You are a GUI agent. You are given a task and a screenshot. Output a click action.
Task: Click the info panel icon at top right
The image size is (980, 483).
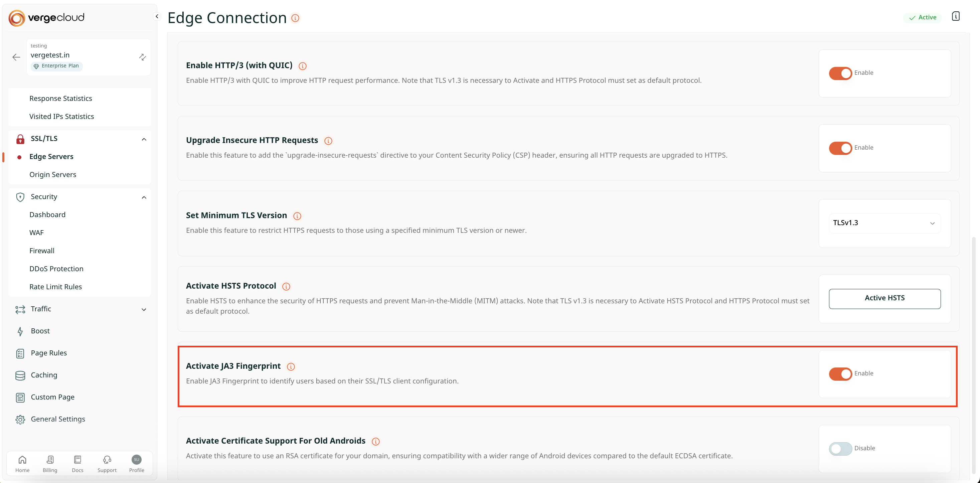pos(955,16)
